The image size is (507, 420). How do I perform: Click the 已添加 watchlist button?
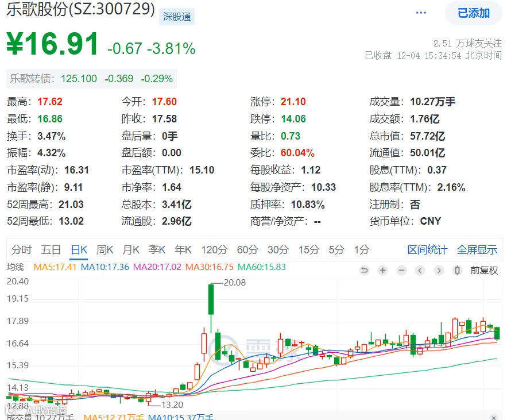click(473, 13)
